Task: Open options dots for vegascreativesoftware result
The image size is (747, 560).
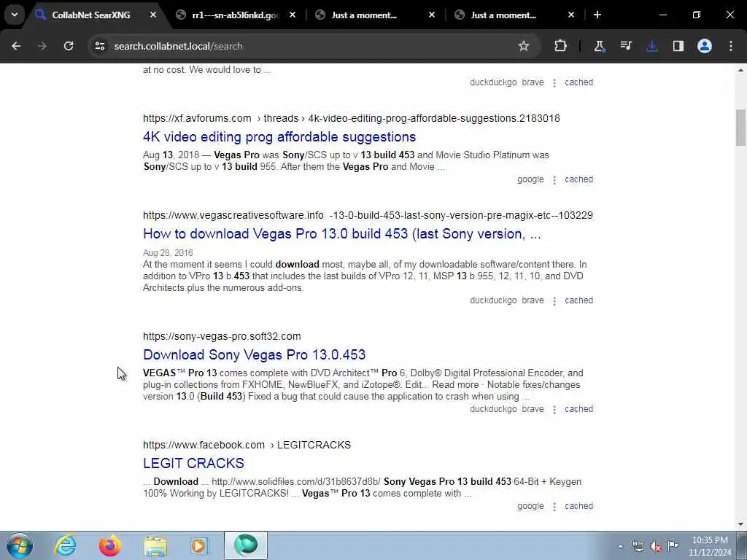Action: [x=554, y=301]
